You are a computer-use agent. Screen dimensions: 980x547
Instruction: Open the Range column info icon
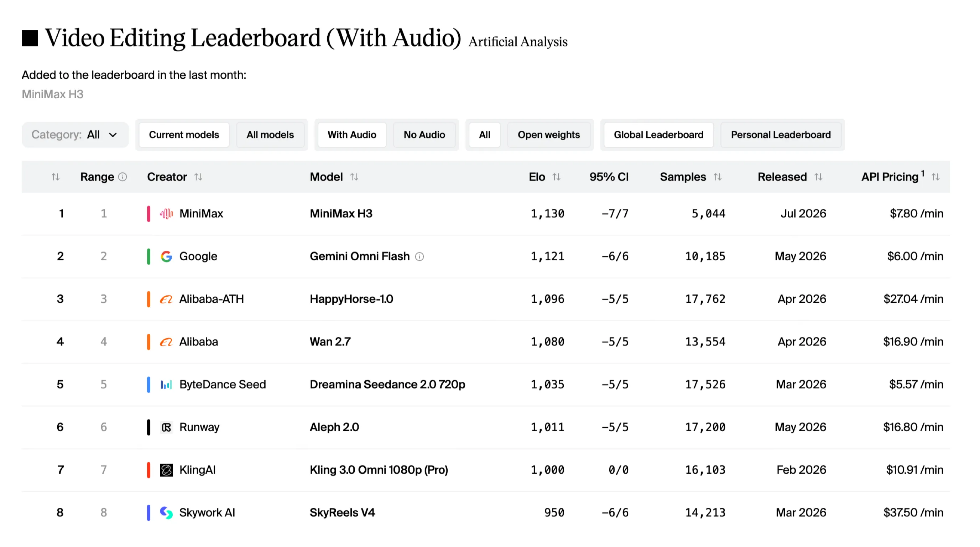pyautogui.click(x=123, y=177)
